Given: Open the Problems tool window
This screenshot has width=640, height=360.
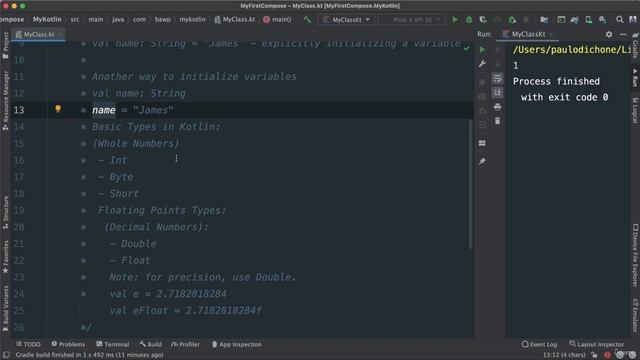Looking at the screenshot, I should point(68,344).
